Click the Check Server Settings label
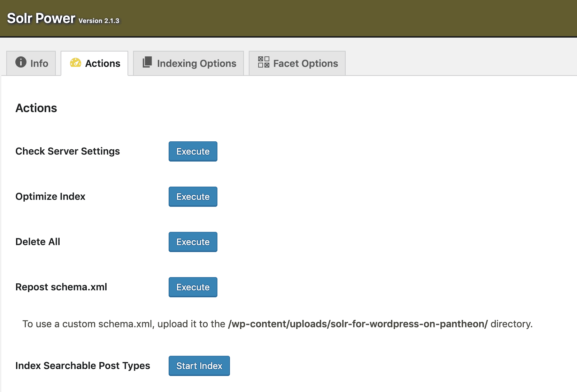The height and width of the screenshot is (392, 577). tap(67, 151)
